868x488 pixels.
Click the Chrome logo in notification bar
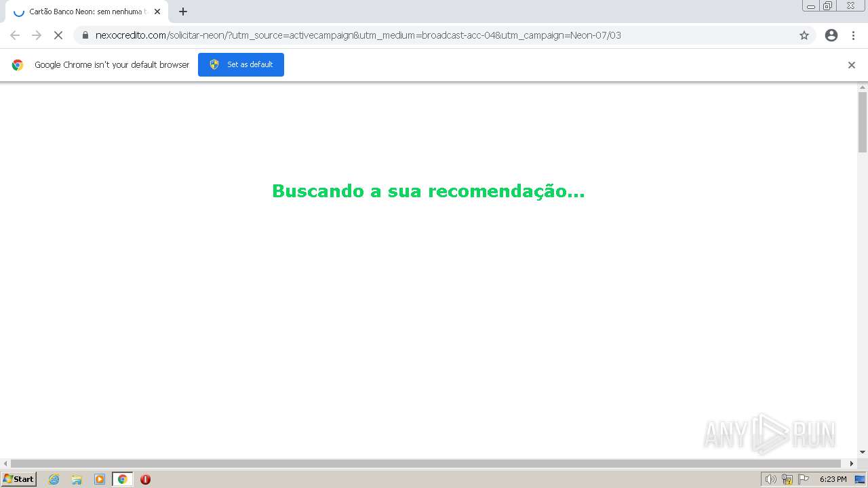18,65
